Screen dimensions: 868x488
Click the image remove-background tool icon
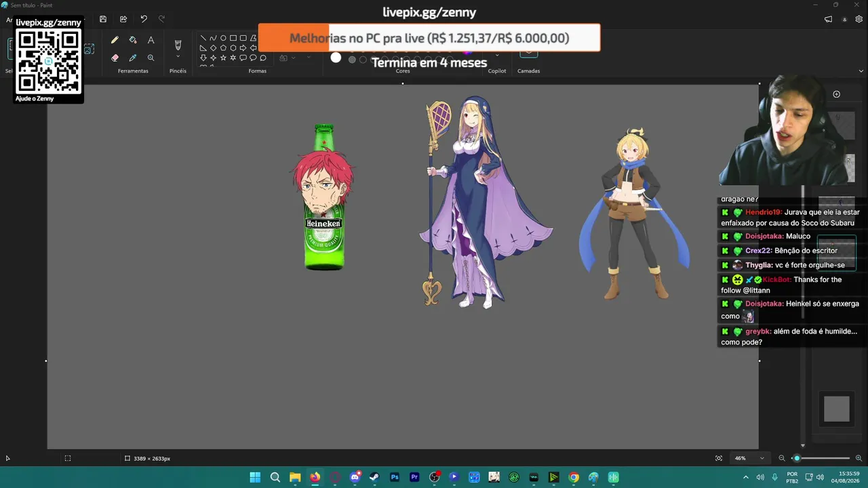[90, 49]
